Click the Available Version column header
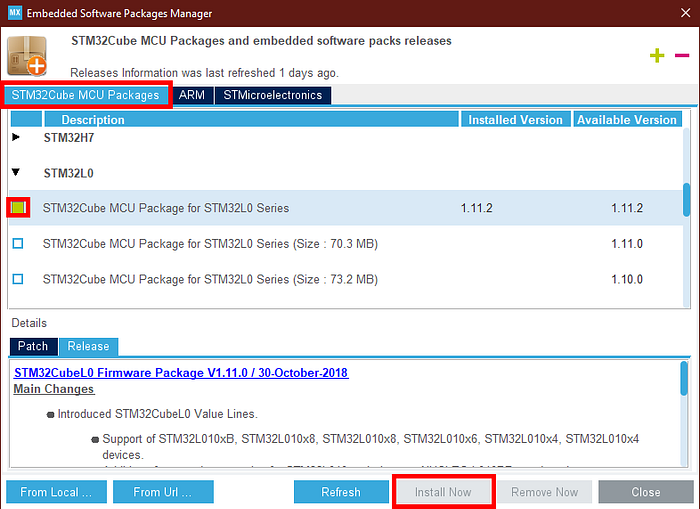Viewport: 700px width, 509px height. click(627, 120)
